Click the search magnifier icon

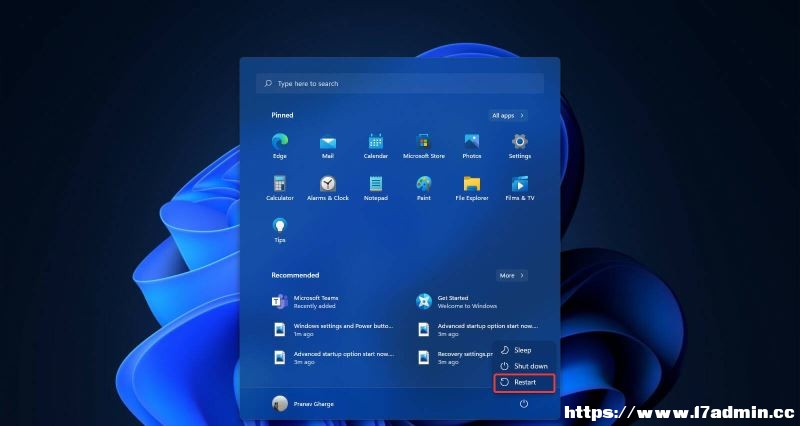[268, 83]
